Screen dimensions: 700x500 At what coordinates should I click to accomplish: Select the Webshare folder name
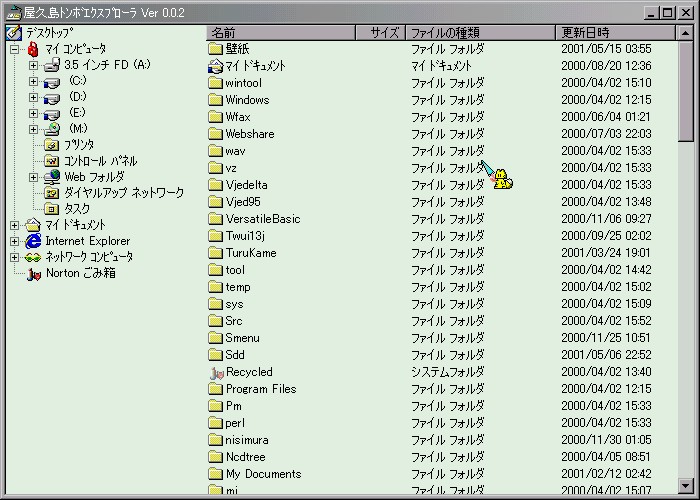pos(250,134)
